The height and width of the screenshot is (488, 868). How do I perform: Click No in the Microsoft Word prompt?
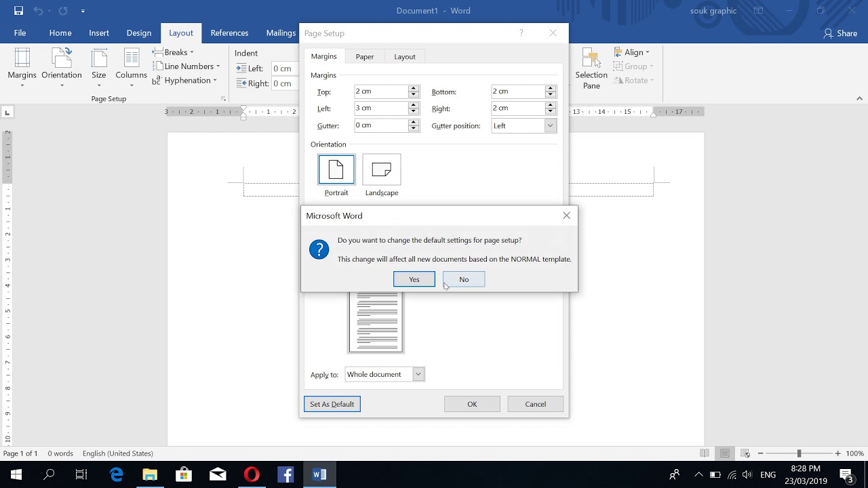click(x=464, y=279)
